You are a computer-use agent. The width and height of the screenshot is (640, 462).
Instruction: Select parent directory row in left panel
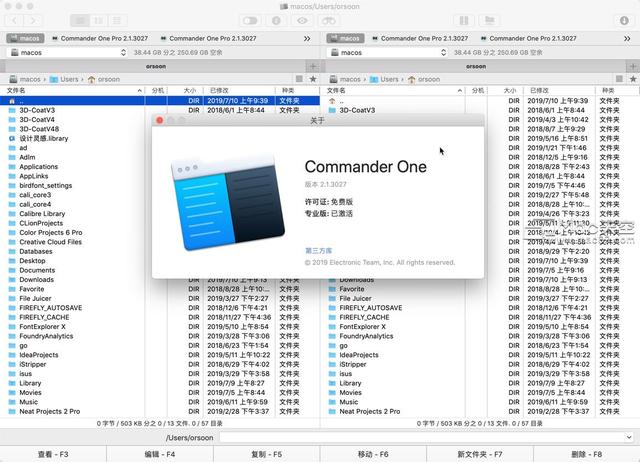point(160,100)
